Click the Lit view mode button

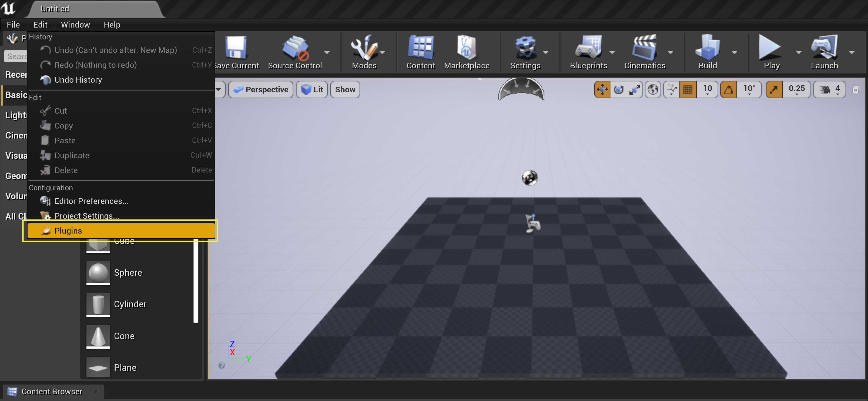(x=312, y=90)
